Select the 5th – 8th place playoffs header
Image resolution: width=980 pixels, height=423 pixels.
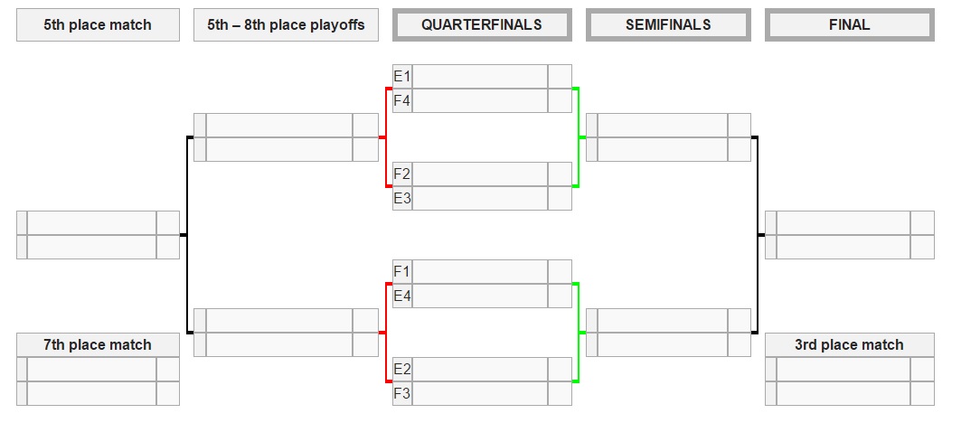(x=286, y=25)
